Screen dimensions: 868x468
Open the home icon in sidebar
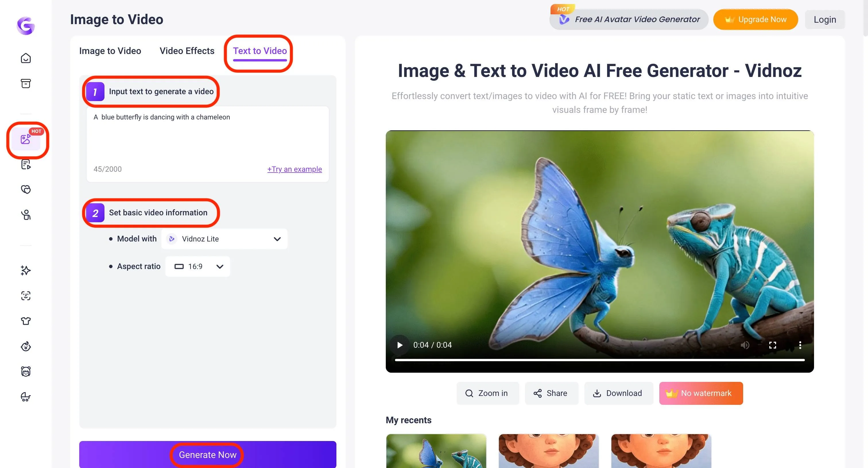tap(26, 58)
